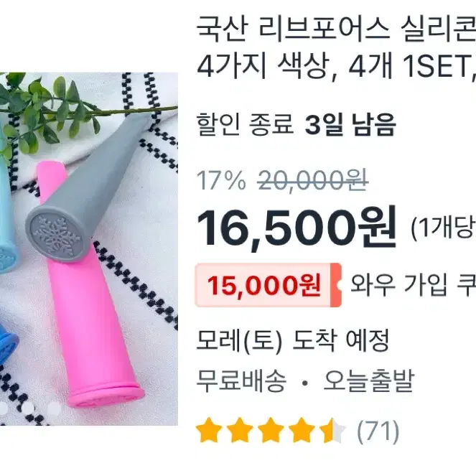Click the fourth yellow rating star
Screen dimensions: 476x476
point(302,430)
